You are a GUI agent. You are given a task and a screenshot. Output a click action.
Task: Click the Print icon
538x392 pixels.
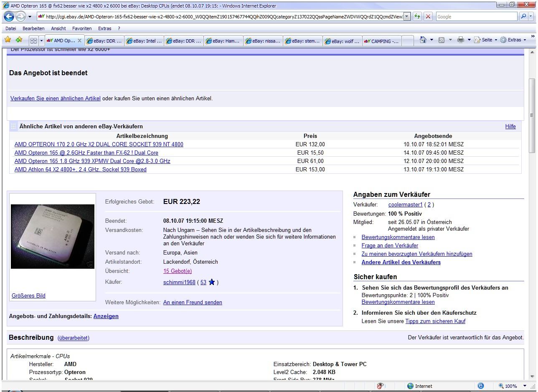[x=460, y=40]
